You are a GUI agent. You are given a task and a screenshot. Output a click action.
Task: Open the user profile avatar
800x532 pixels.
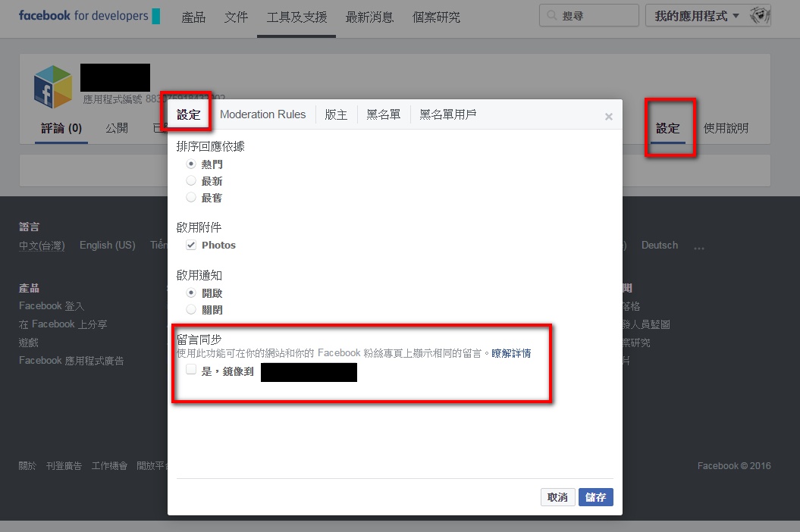tap(760, 15)
